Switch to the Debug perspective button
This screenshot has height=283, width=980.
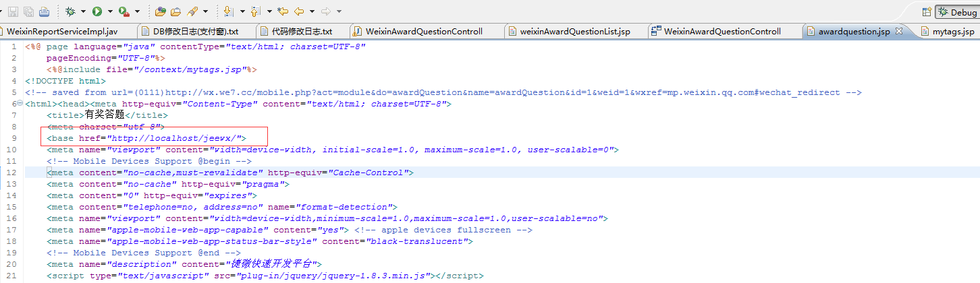[x=957, y=12]
